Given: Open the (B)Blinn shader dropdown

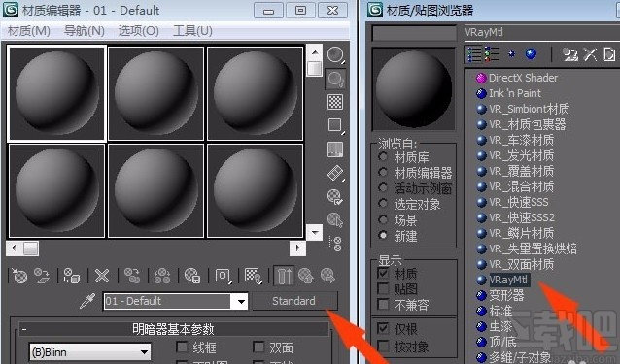Looking at the screenshot, I should pyautogui.click(x=145, y=352).
